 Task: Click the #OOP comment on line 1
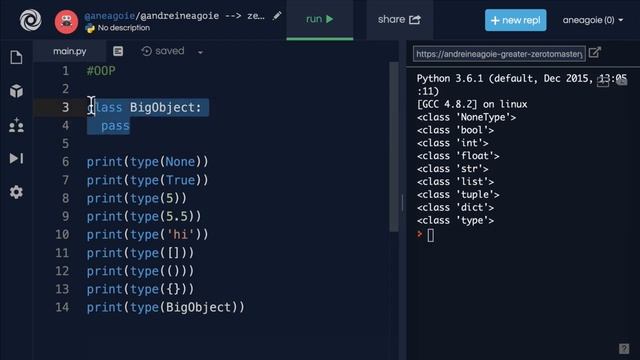click(x=101, y=71)
